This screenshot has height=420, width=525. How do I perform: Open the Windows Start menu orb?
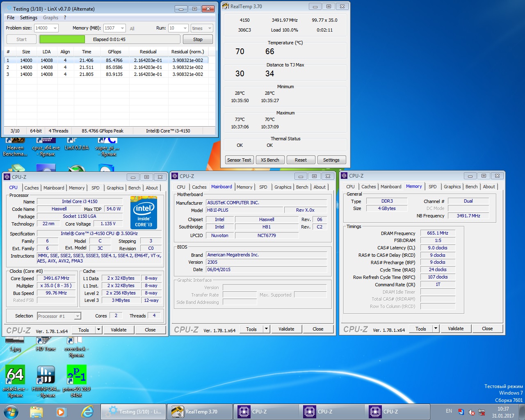(x=11, y=411)
